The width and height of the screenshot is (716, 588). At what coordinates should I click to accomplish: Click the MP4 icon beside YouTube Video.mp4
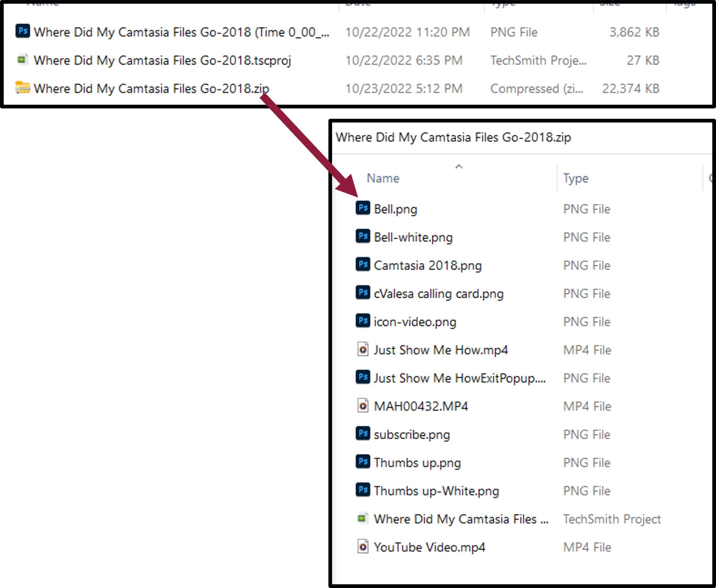363,547
